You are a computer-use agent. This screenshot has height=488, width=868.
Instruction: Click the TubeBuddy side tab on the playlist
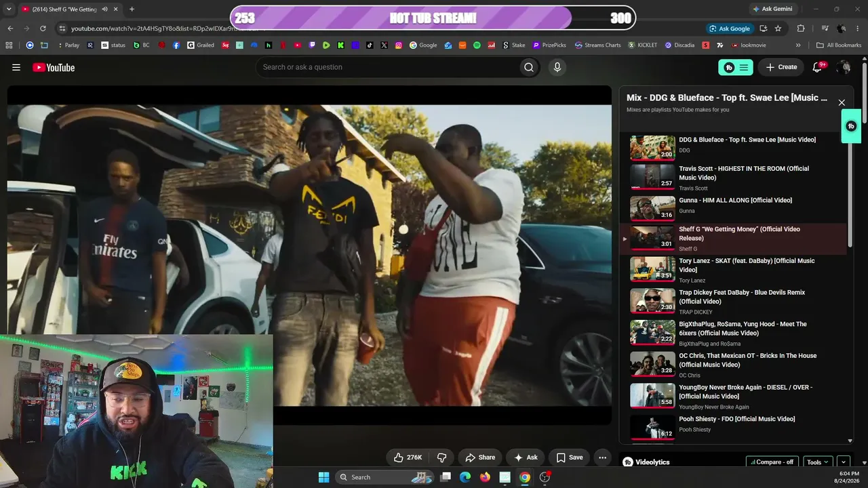pos(851,126)
